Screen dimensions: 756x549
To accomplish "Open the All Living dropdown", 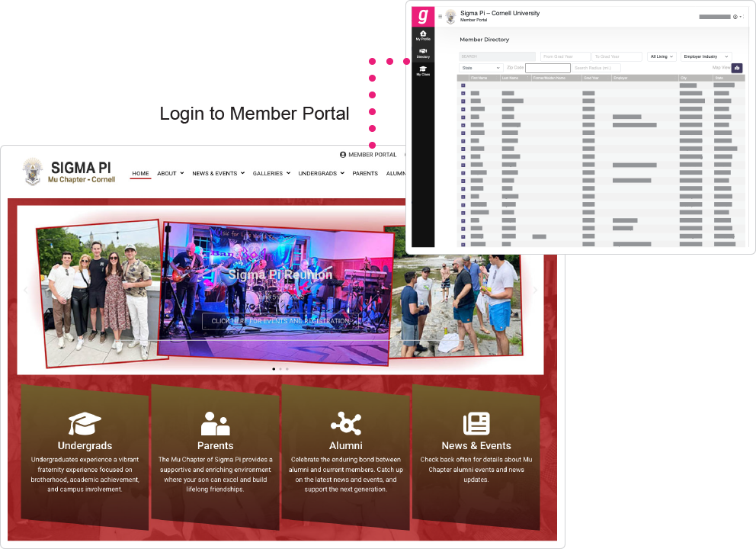I will pos(661,56).
